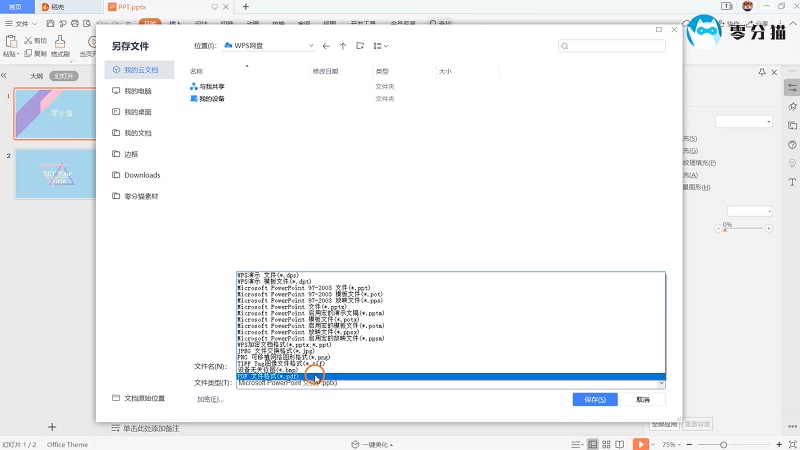Image resolution: width=800 pixels, height=450 pixels.
Task: Open top dropdown in right task pane
Action: pos(744,121)
